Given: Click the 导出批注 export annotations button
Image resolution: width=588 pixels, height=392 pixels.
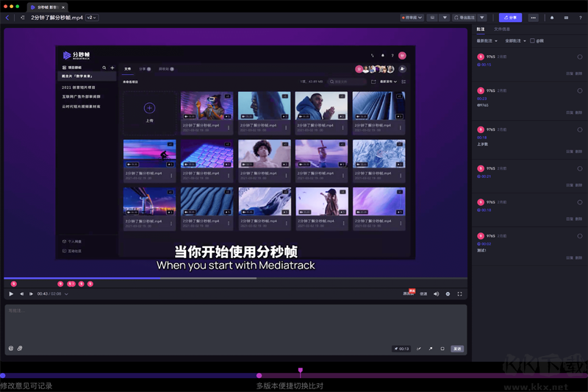Looking at the screenshot, I should (465, 18).
